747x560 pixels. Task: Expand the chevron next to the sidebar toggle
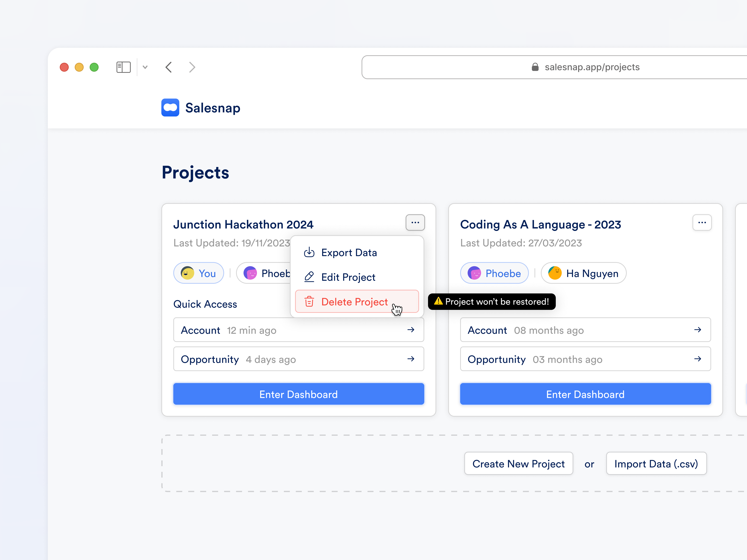coord(145,67)
